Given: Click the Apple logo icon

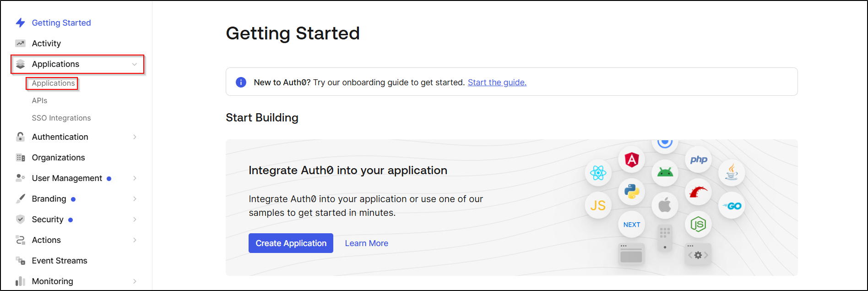Looking at the screenshot, I should tap(665, 205).
